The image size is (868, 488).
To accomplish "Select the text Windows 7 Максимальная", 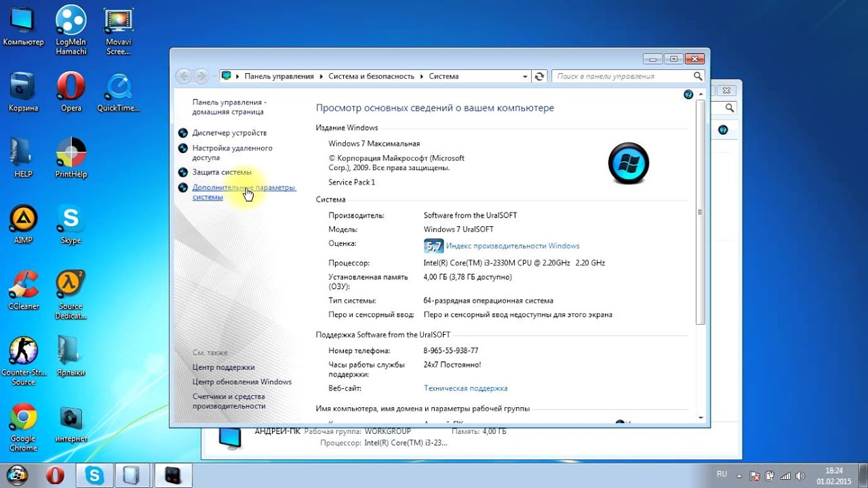I will pos(374,144).
